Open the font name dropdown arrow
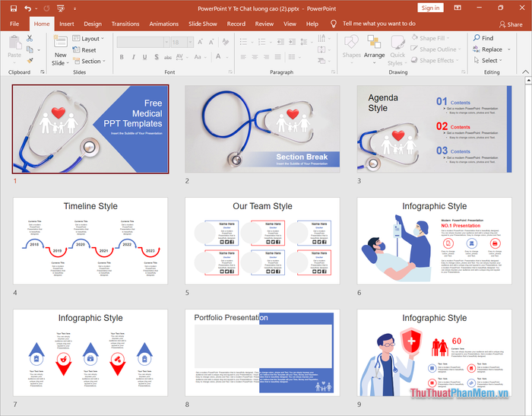This screenshot has width=532, height=416. click(166, 42)
